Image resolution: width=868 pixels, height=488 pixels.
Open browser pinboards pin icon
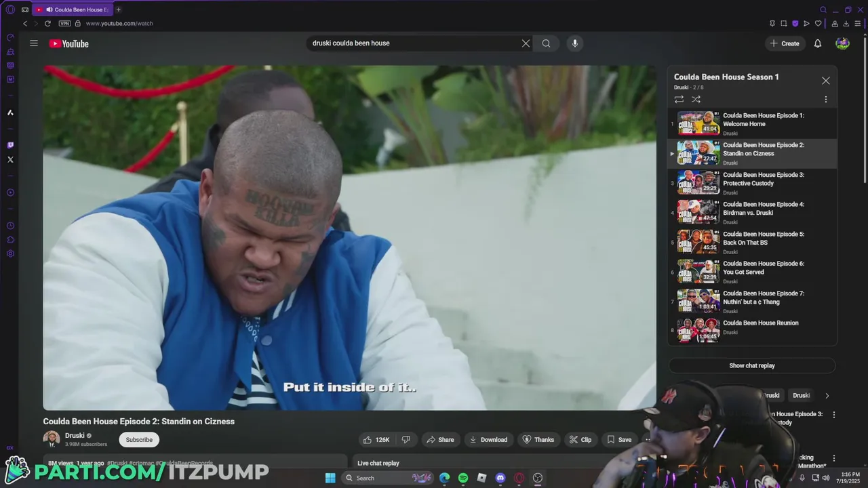[772, 23]
